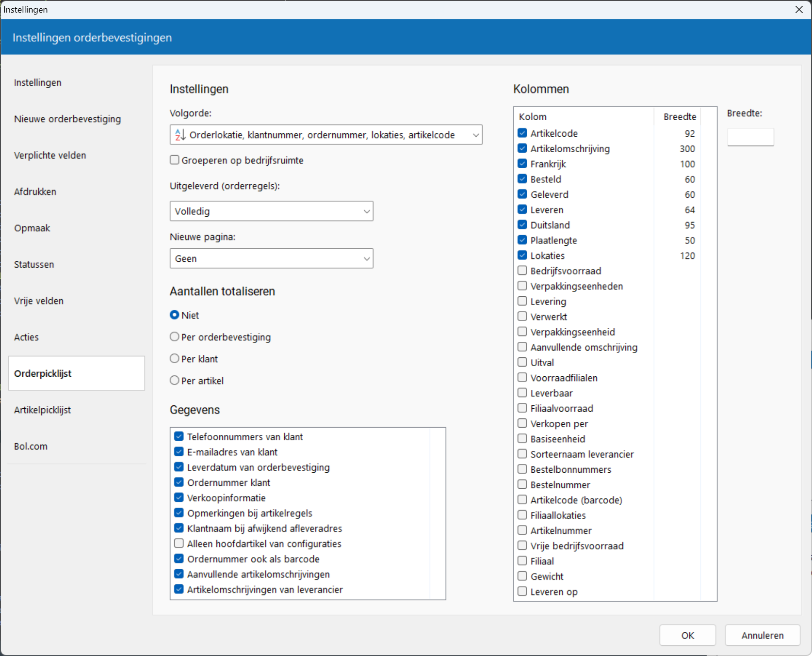Uncheck the Artikelomschrijving column
812x656 pixels.
(x=522, y=148)
